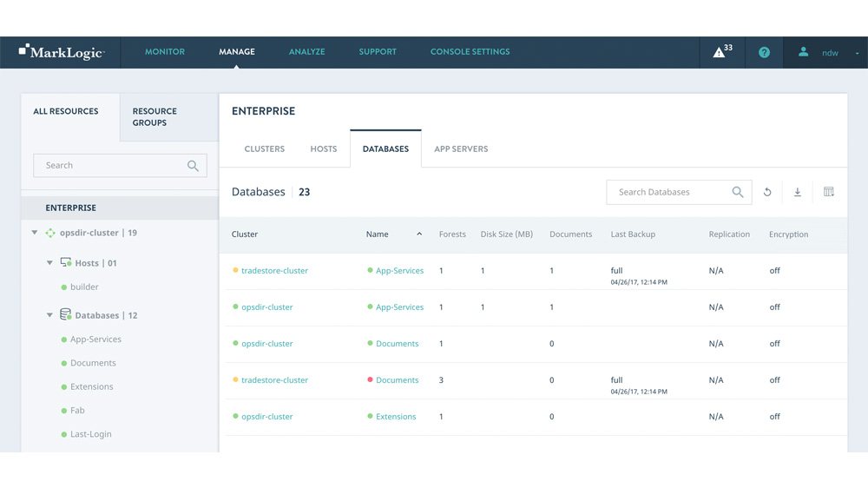Open the Monitor menu

coord(165,52)
